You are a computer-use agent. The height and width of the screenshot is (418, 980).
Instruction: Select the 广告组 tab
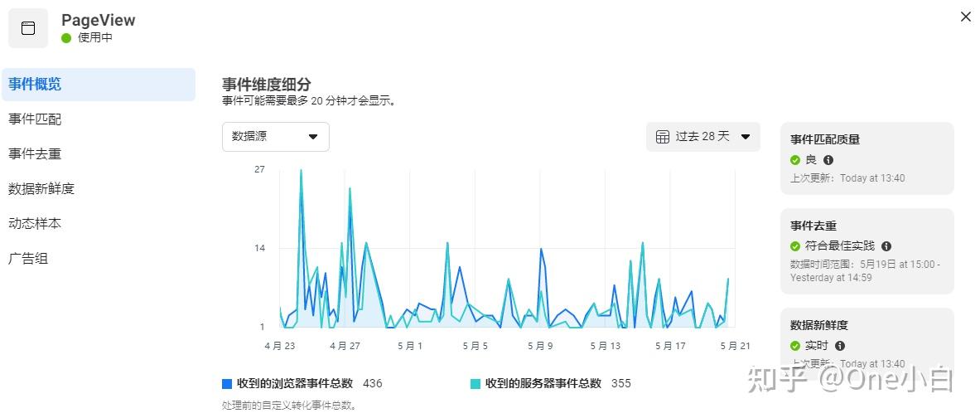coord(28,259)
